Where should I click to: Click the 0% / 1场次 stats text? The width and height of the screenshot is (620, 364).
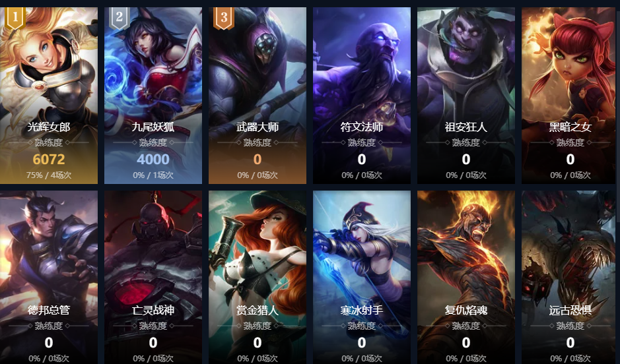click(x=153, y=175)
